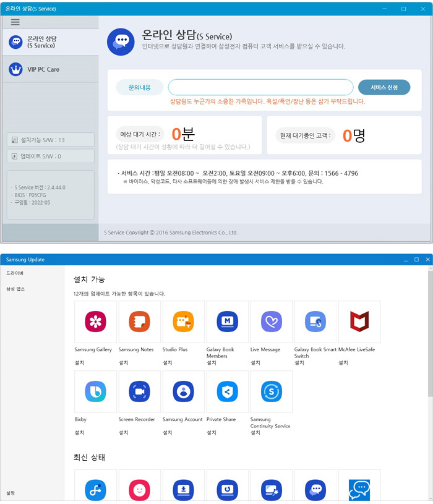Click the Studio Plus app icon

[184, 322]
